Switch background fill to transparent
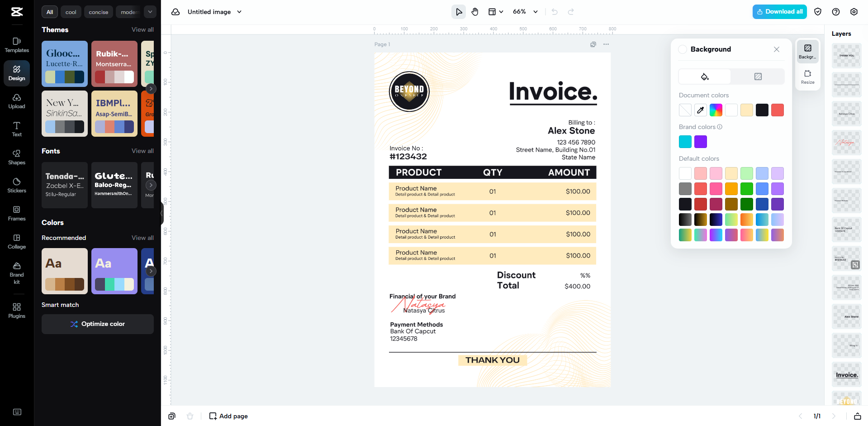The height and width of the screenshot is (426, 868). [758, 77]
